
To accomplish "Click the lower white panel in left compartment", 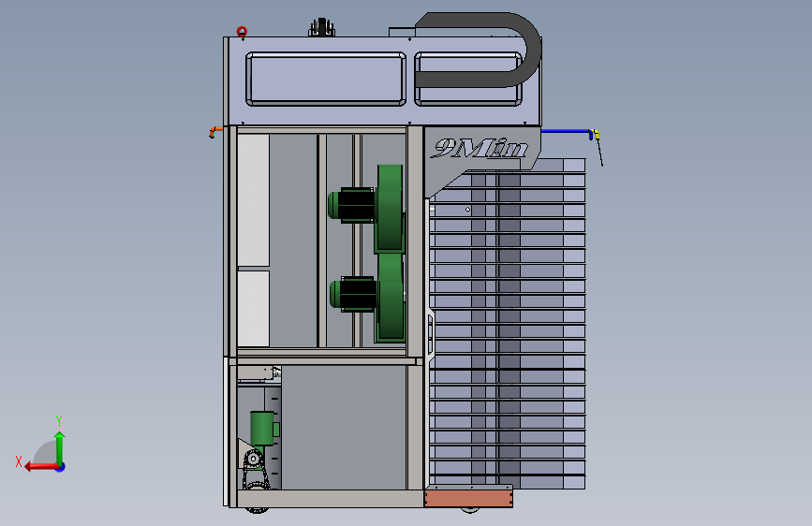I will tap(253, 309).
